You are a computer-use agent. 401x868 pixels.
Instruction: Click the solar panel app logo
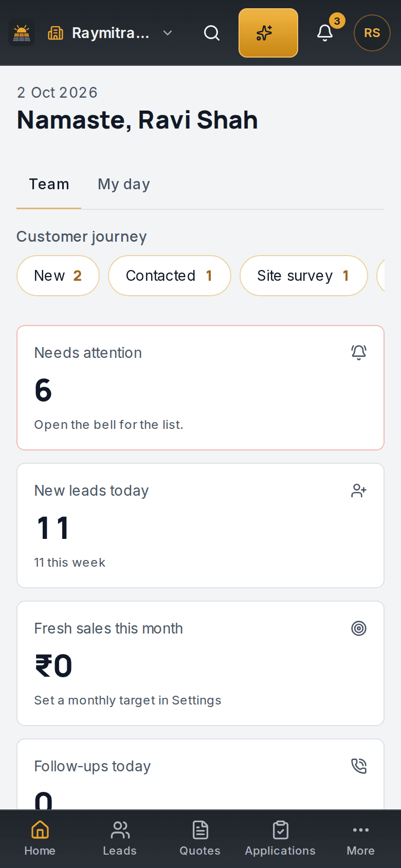[22, 33]
